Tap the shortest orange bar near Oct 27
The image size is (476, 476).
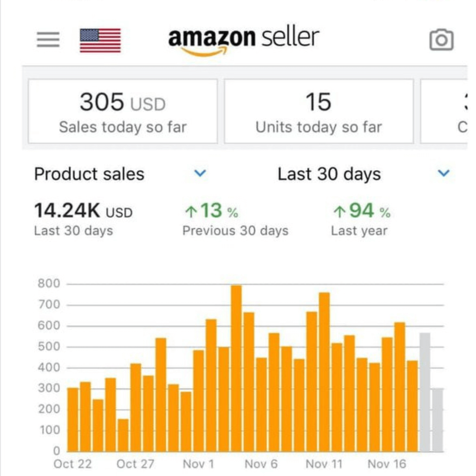(x=123, y=435)
